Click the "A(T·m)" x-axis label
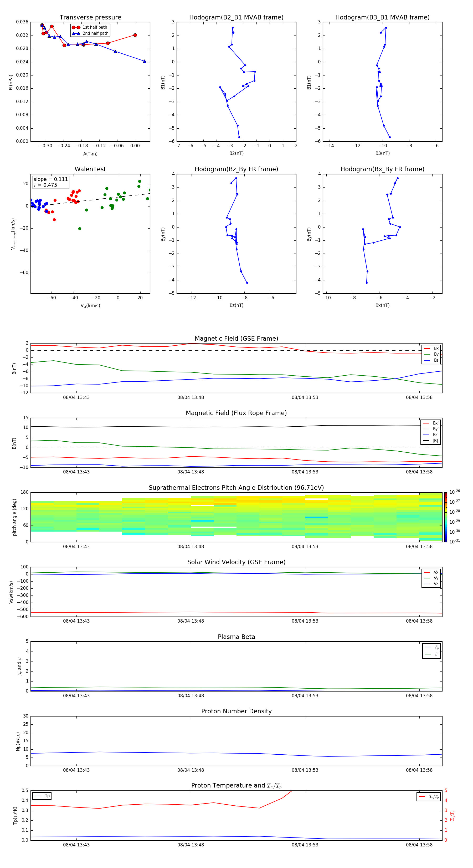 [90, 154]
